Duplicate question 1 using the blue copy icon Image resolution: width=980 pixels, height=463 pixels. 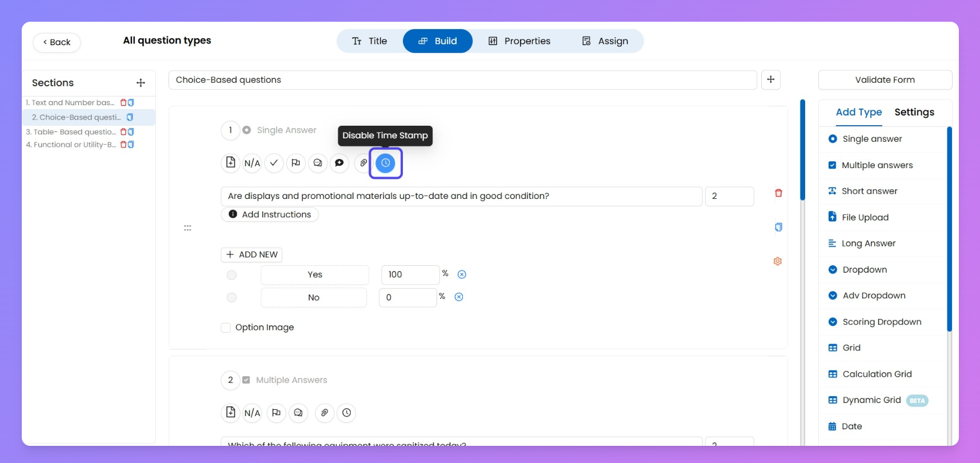[778, 227]
